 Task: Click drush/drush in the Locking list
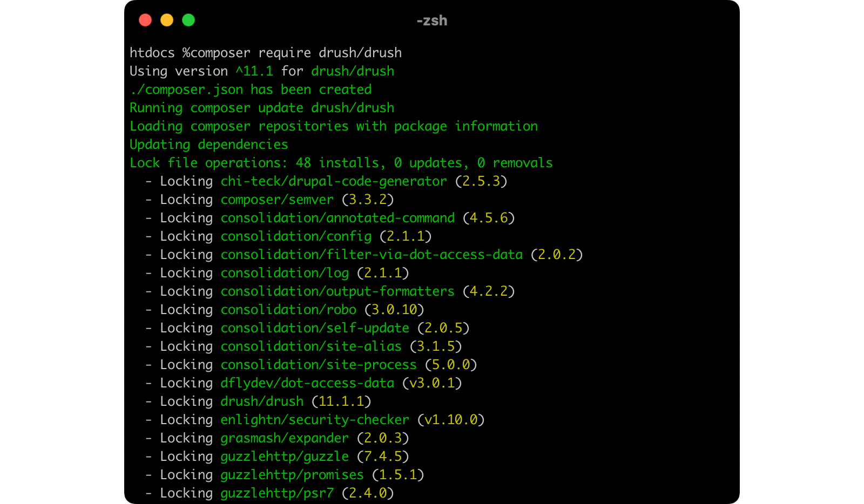(262, 401)
